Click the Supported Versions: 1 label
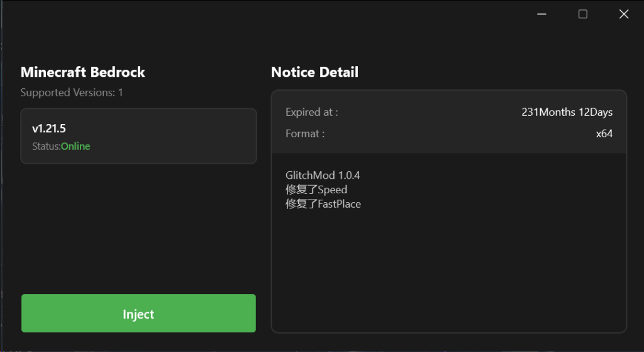Screen dimensions: 644x352 72,93
